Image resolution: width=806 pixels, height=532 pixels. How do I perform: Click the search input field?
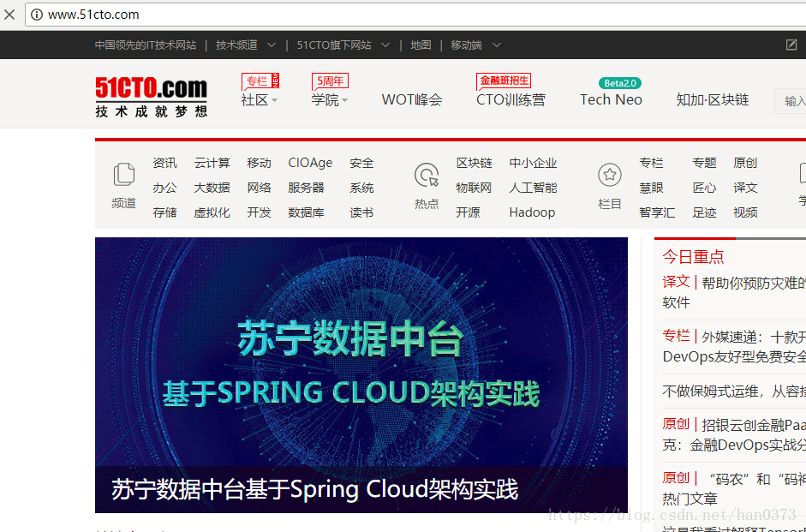tap(791, 101)
